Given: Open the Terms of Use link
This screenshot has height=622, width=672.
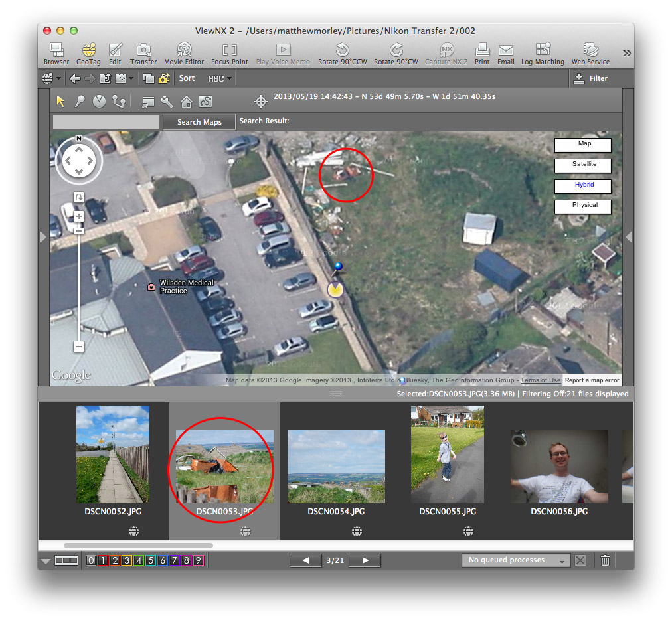Looking at the screenshot, I should pos(541,380).
